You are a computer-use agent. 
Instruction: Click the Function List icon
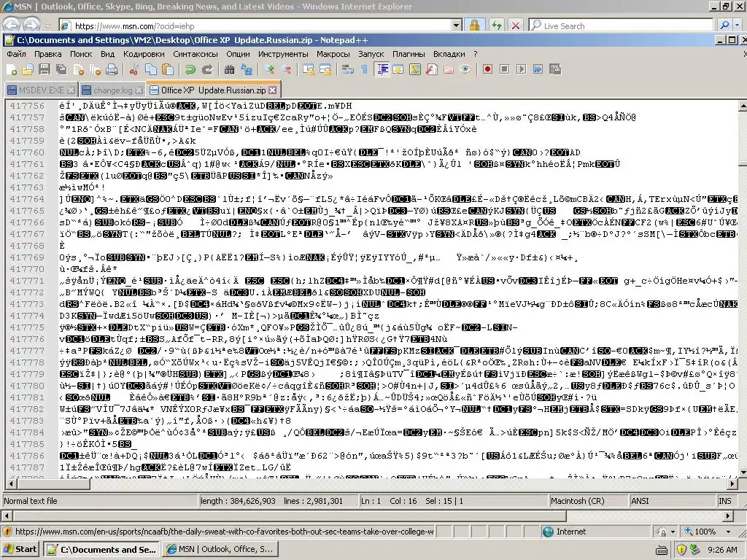pos(432,69)
